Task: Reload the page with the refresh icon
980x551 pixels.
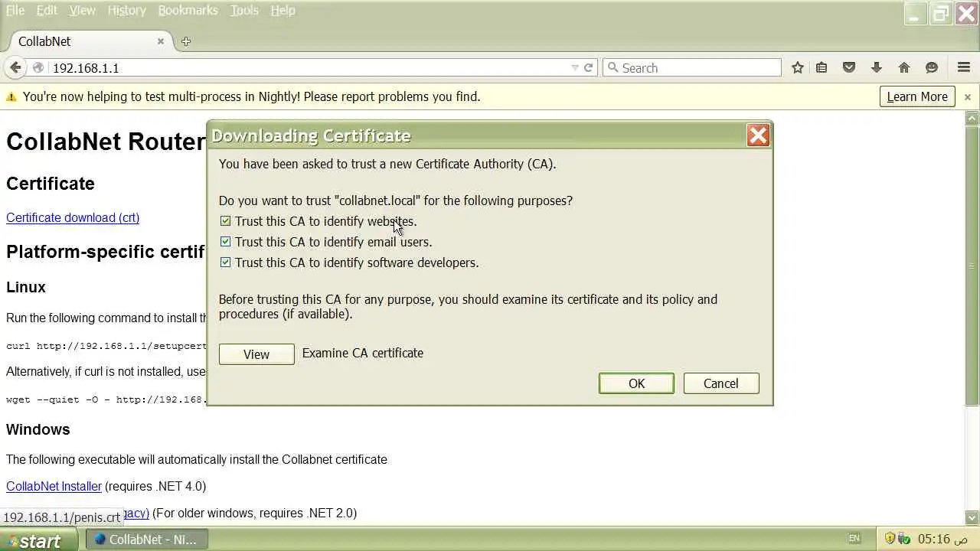Action: 589,68
